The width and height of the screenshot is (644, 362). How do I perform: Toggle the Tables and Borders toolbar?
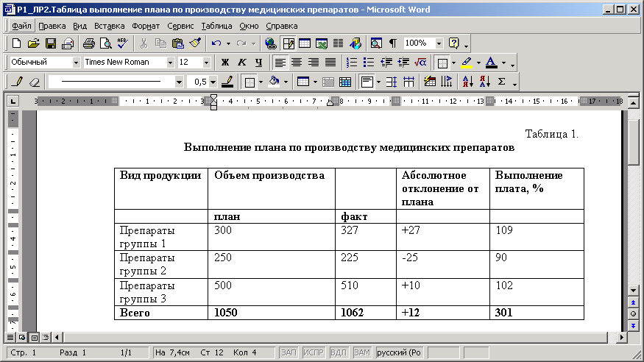289,43
